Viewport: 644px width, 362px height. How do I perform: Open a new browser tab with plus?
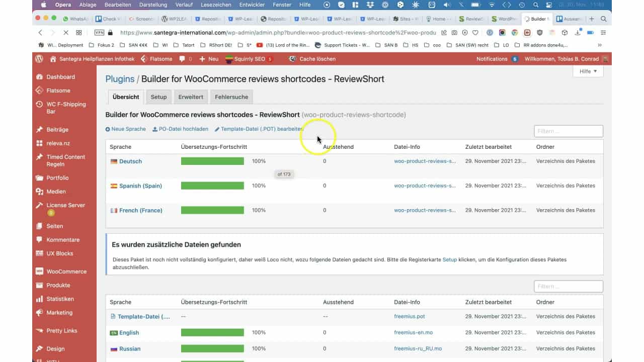point(592,19)
